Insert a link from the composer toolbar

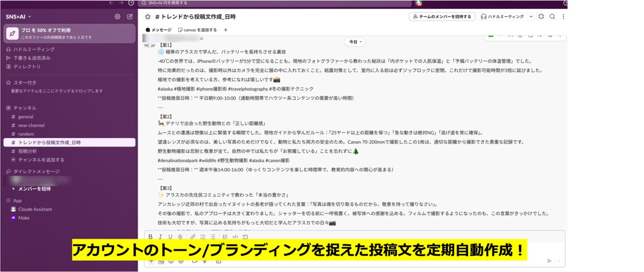tap(193, 237)
